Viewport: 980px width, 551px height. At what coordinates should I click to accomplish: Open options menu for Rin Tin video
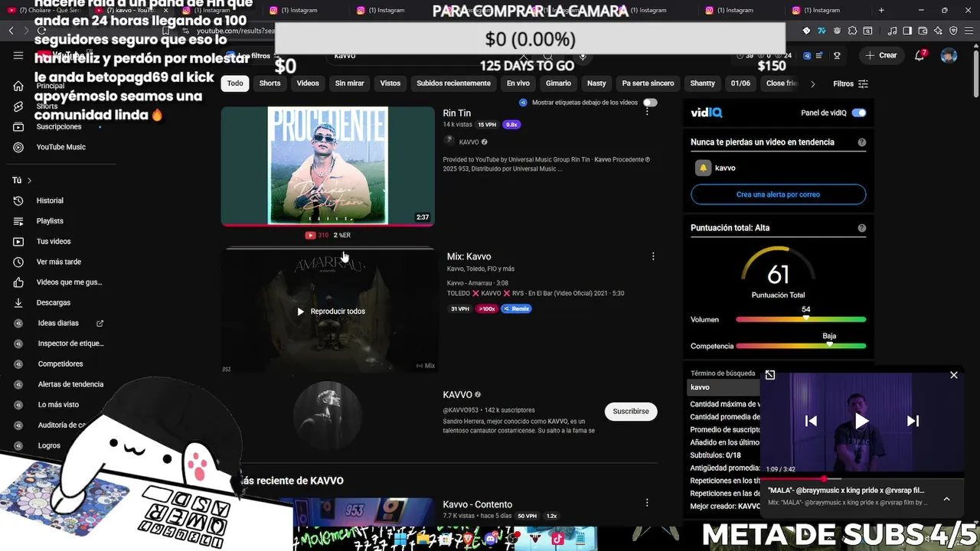647,112
